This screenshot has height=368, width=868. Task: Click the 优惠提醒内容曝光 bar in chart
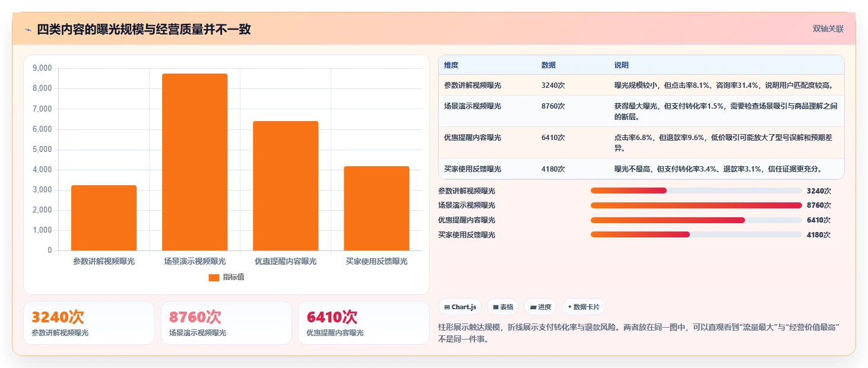tap(286, 186)
